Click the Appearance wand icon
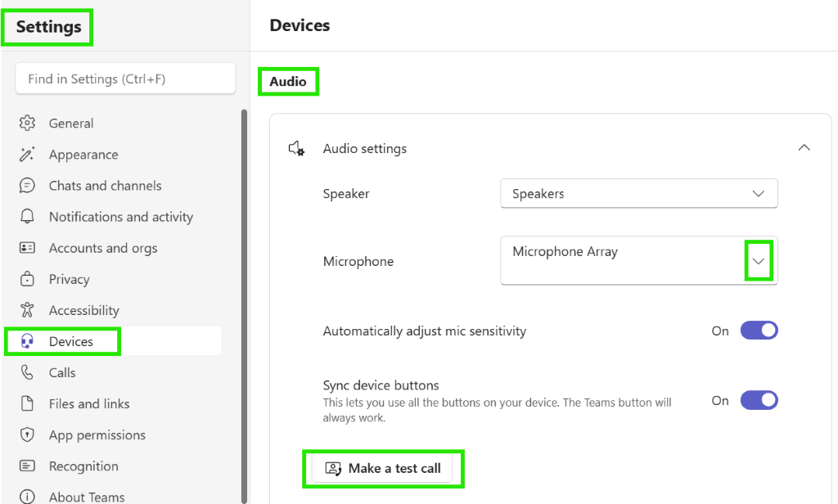The image size is (838, 504). [27, 155]
